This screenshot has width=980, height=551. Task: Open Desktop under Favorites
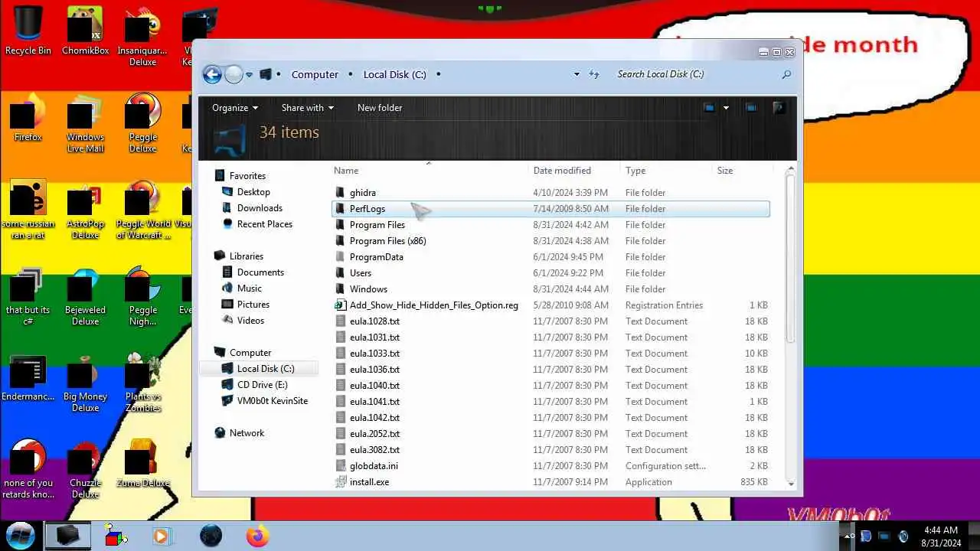click(x=246, y=192)
